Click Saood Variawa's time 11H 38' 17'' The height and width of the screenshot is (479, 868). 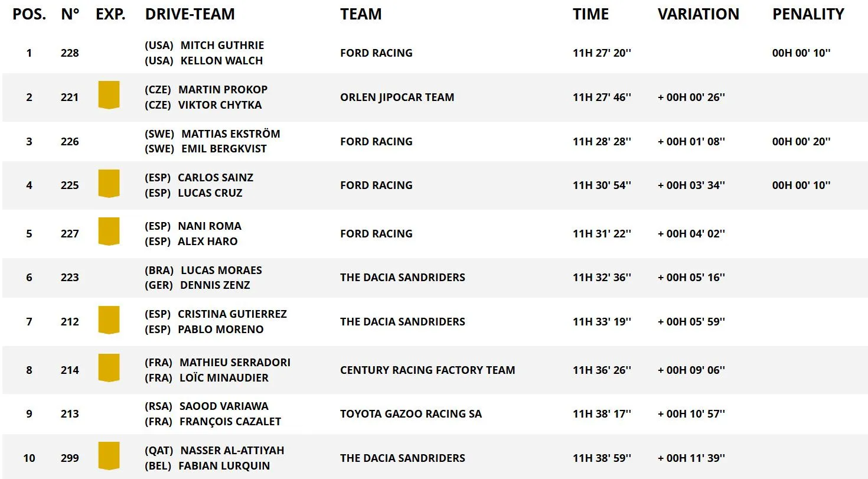tap(602, 414)
